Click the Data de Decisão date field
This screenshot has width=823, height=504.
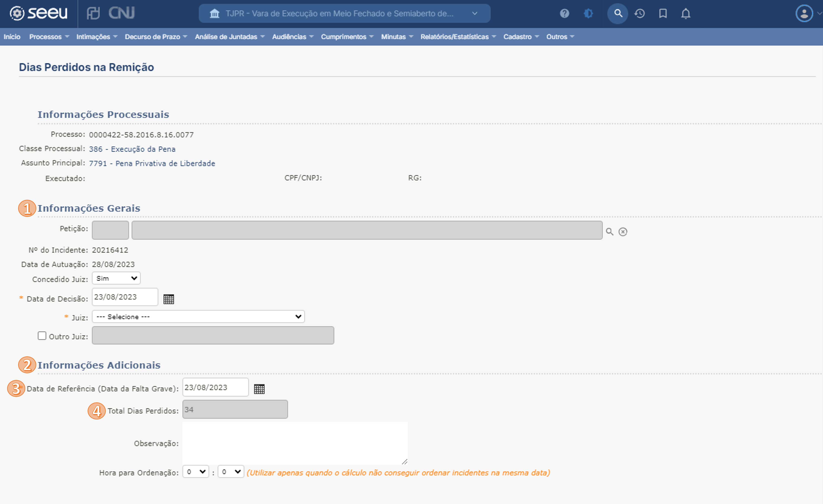click(x=125, y=297)
